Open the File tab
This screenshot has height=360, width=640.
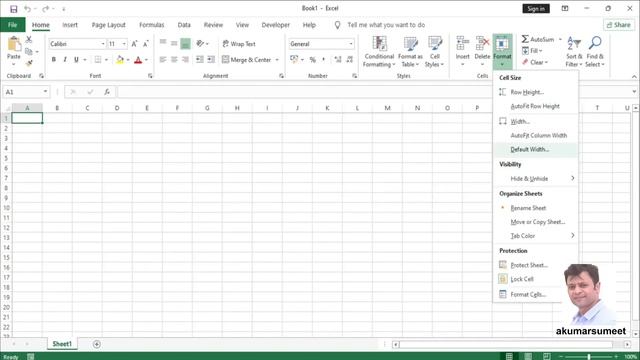coord(13,25)
